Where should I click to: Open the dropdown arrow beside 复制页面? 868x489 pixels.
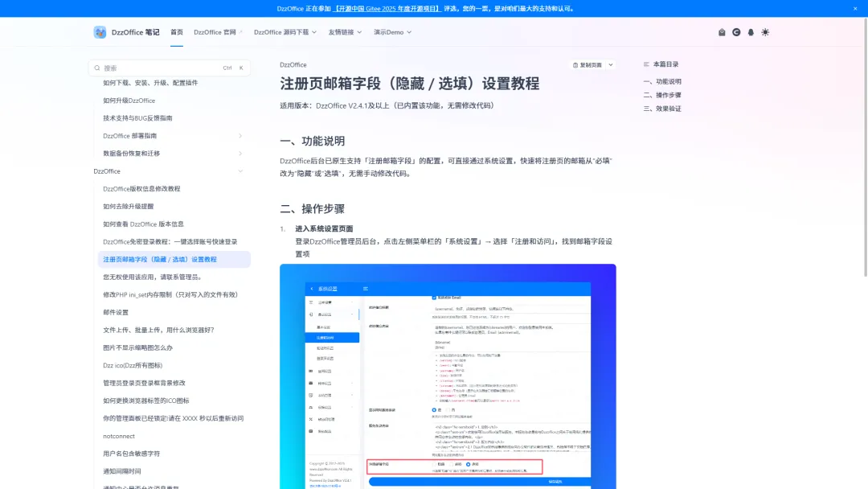[611, 65]
